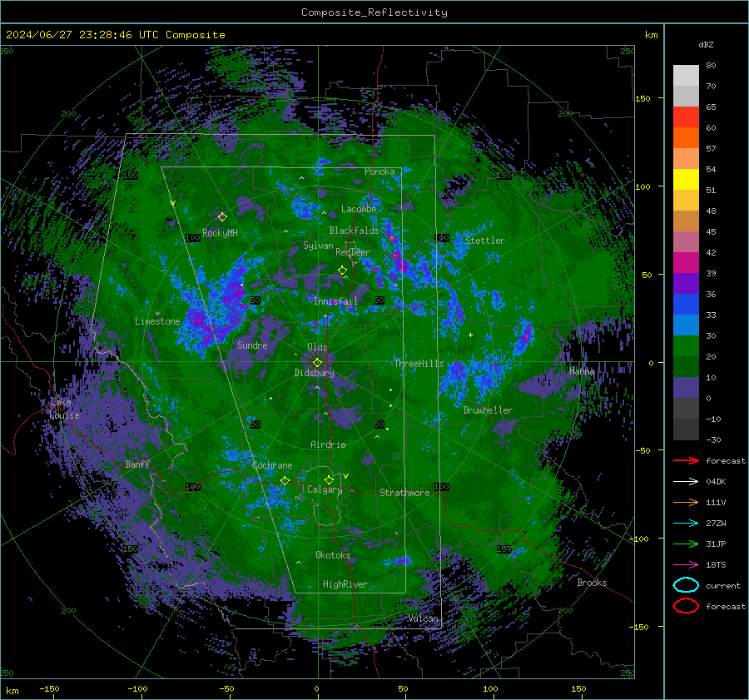The height and width of the screenshot is (700, 749).
Task: Pick the purple 36-39 dBZ swatch
Action: coord(686,284)
